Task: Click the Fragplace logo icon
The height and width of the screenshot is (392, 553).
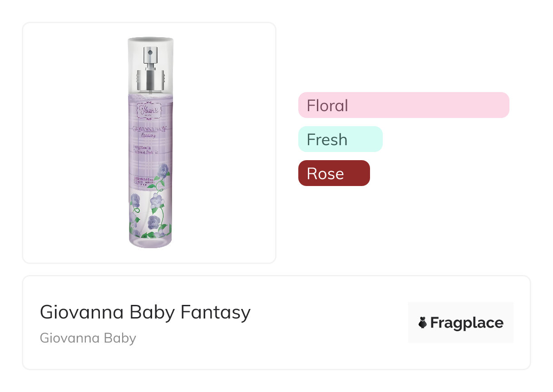Action: (x=423, y=323)
